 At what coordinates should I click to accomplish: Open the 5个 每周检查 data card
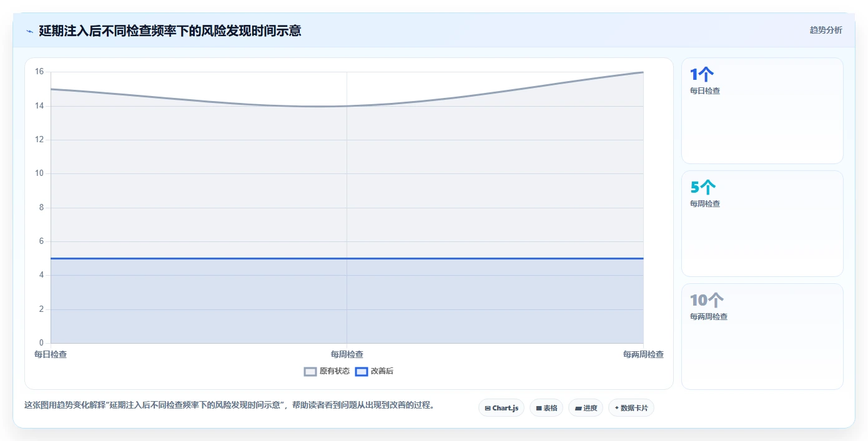coord(762,224)
